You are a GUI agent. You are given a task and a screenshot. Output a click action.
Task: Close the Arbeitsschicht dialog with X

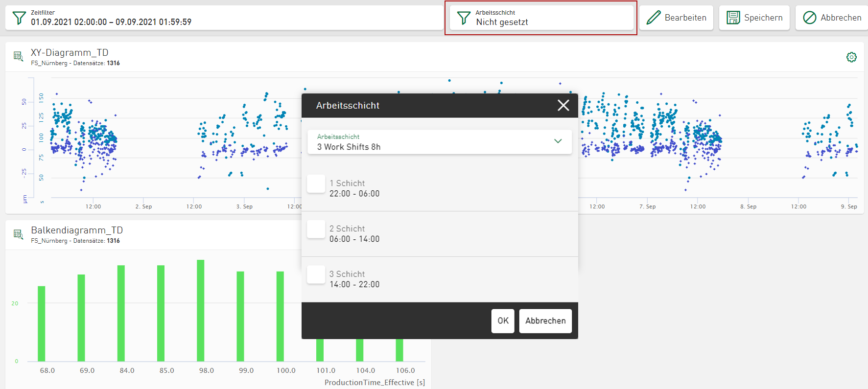pos(563,105)
